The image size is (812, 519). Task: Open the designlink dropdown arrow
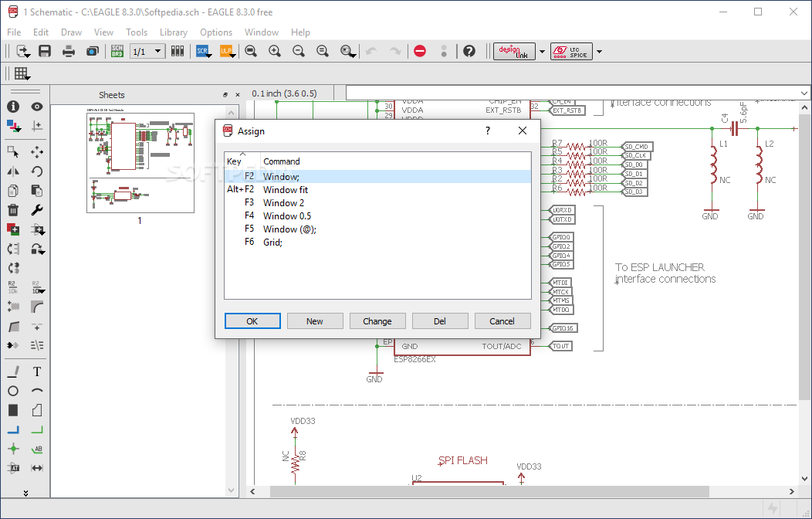542,51
